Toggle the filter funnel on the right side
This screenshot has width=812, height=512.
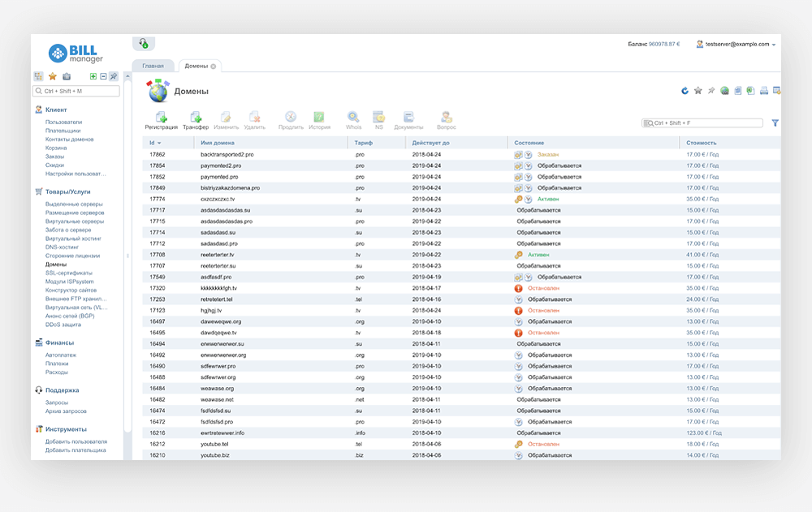click(x=775, y=122)
